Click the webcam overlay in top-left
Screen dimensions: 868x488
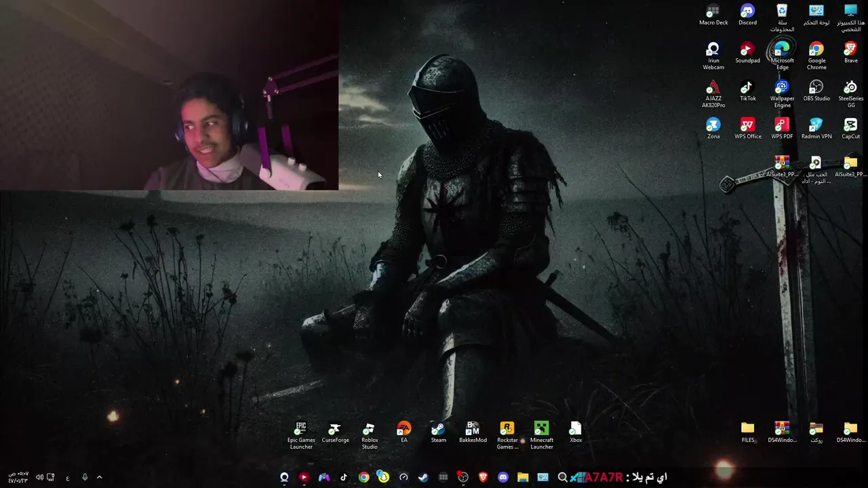click(x=169, y=95)
